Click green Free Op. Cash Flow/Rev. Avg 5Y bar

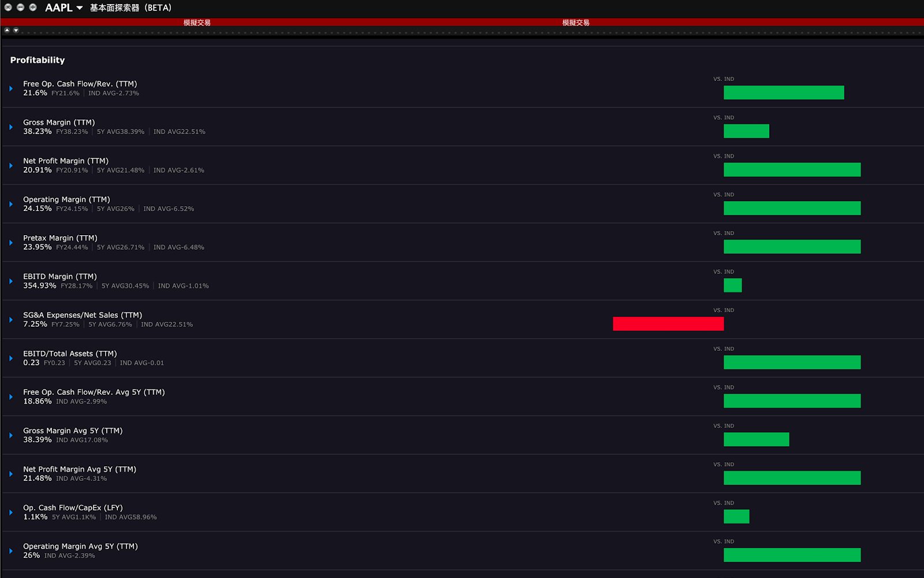pos(792,401)
